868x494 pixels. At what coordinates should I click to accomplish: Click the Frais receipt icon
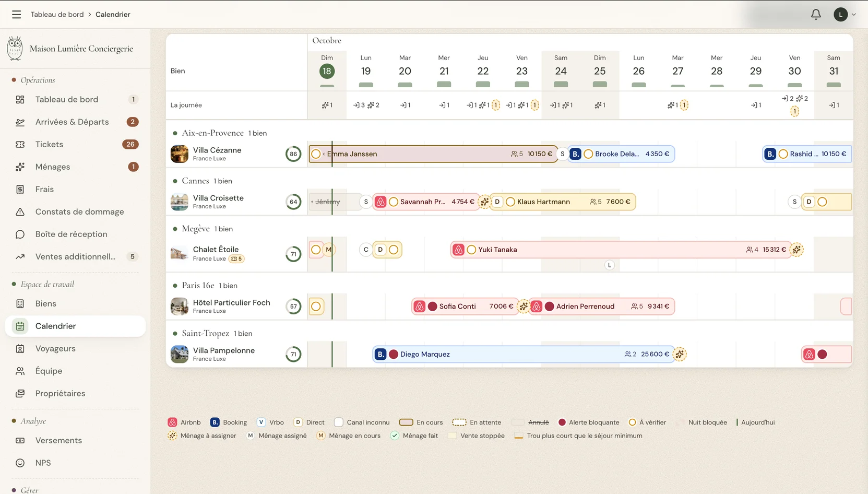[x=20, y=190]
